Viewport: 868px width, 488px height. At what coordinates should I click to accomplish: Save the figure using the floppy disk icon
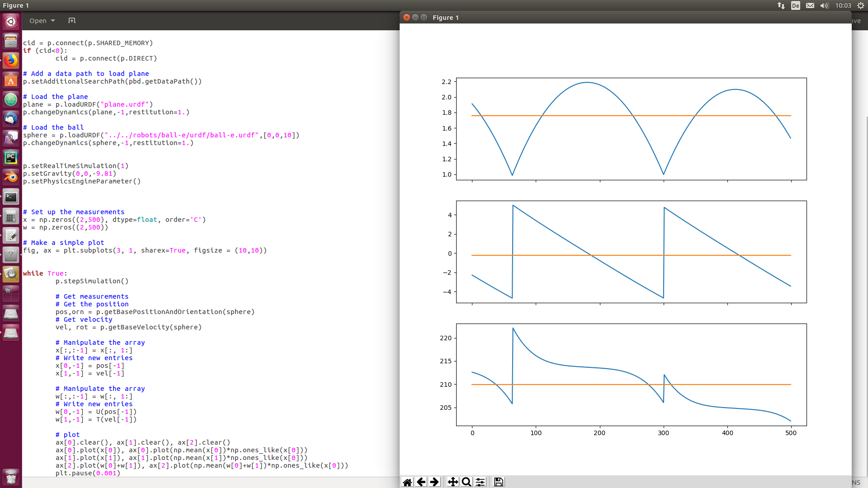coord(498,482)
